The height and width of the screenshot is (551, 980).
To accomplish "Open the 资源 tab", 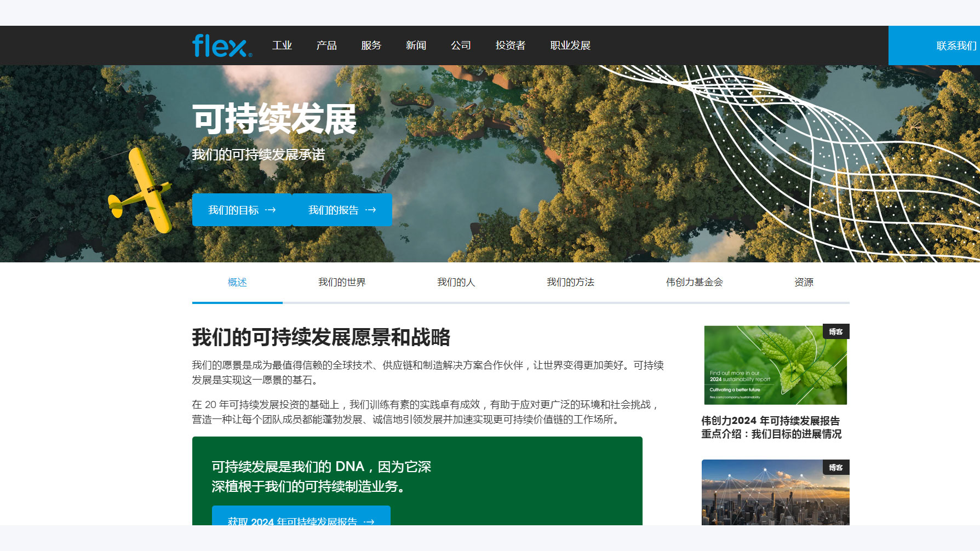I will [804, 282].
